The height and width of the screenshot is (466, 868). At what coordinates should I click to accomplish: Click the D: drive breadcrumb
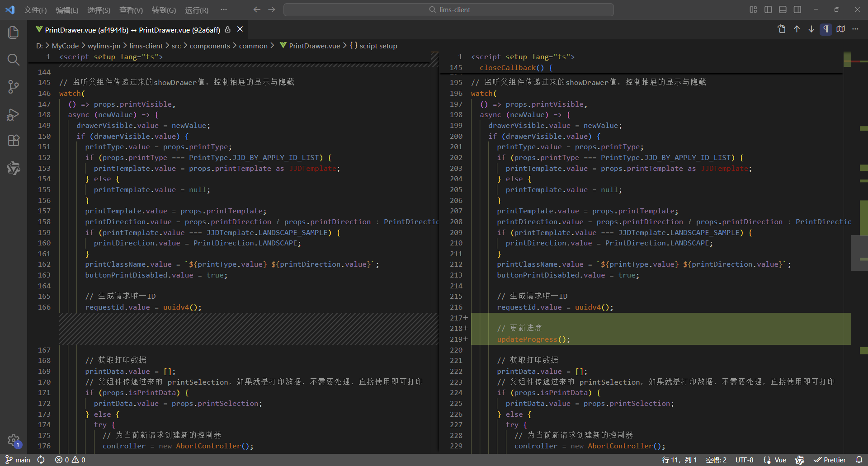tap(39, 46)
